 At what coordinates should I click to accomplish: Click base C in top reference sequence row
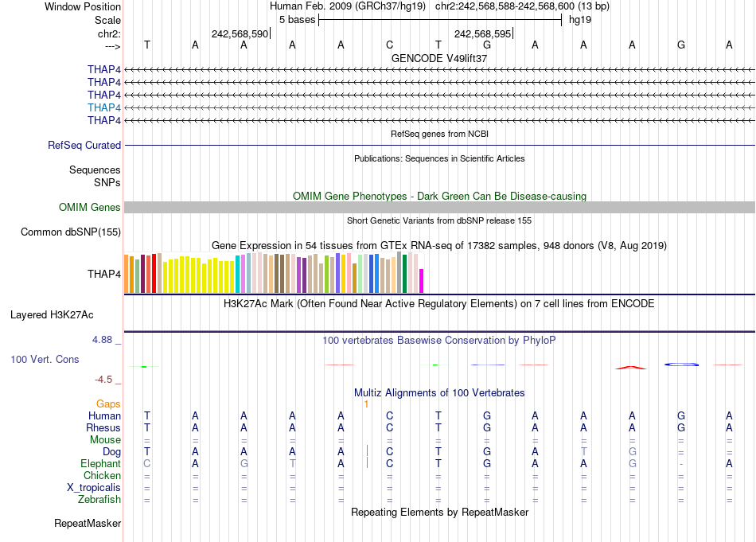pyautogui.click(x=390, y=45)
